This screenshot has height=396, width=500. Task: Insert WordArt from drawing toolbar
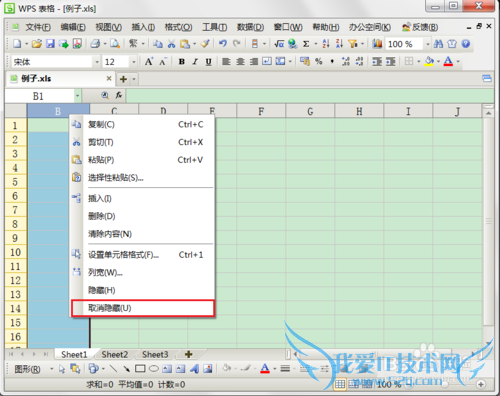click(194, 369)
